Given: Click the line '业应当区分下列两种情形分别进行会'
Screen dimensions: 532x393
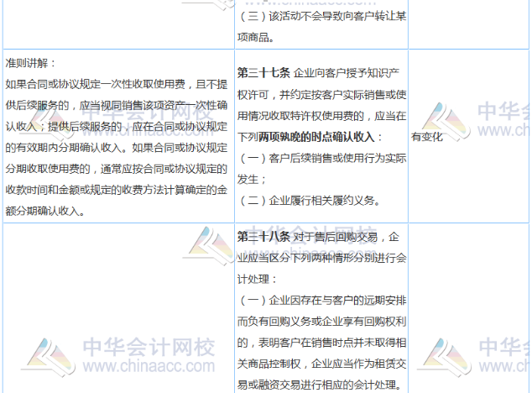Looking at the screenshot, I should (322, 258).
